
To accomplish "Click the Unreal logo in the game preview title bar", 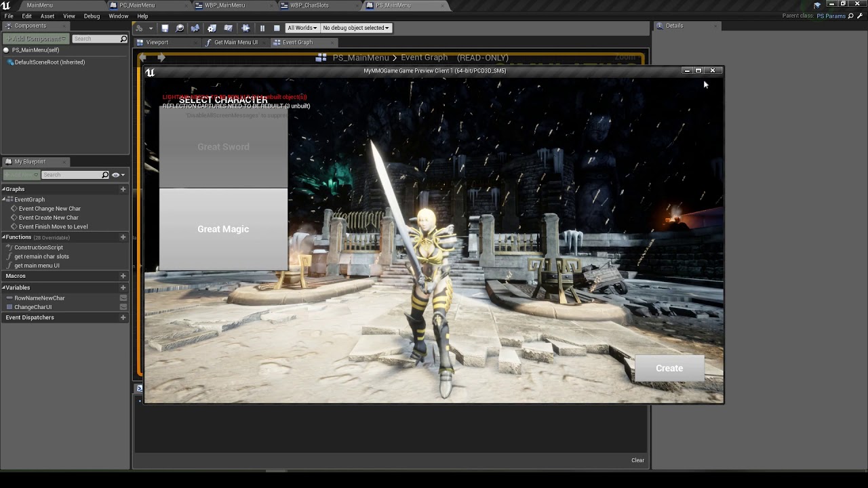I will (x=150, y=72).
